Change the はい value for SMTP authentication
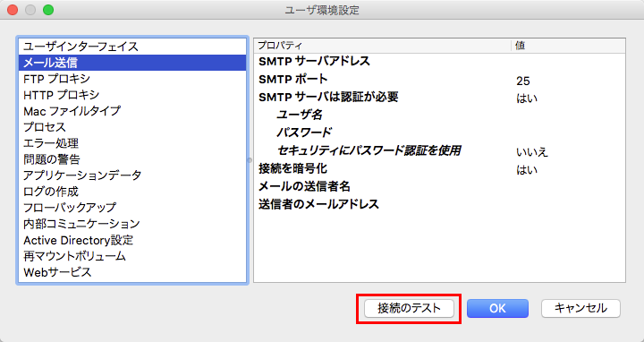The height and width of the screenshot is (342, 644). click(x=527, y=98)
